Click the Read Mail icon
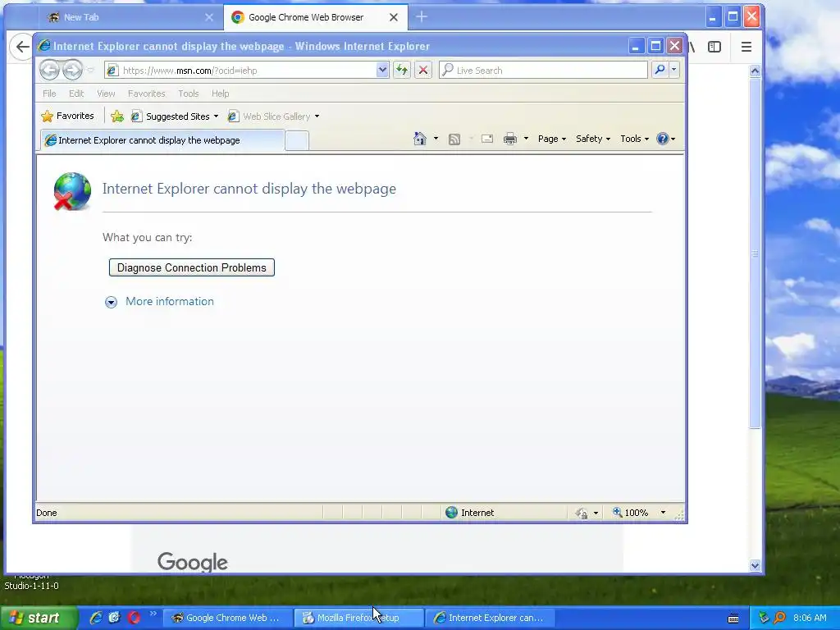The height and width of the screenshot is (630, 840). click(487, 139)
